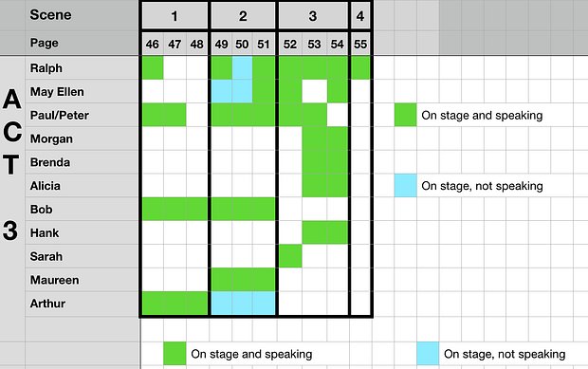This screenshot has height=369, width=588.
Task: Click green legend swatch beside Paul/Peter row
Action: 405,115
